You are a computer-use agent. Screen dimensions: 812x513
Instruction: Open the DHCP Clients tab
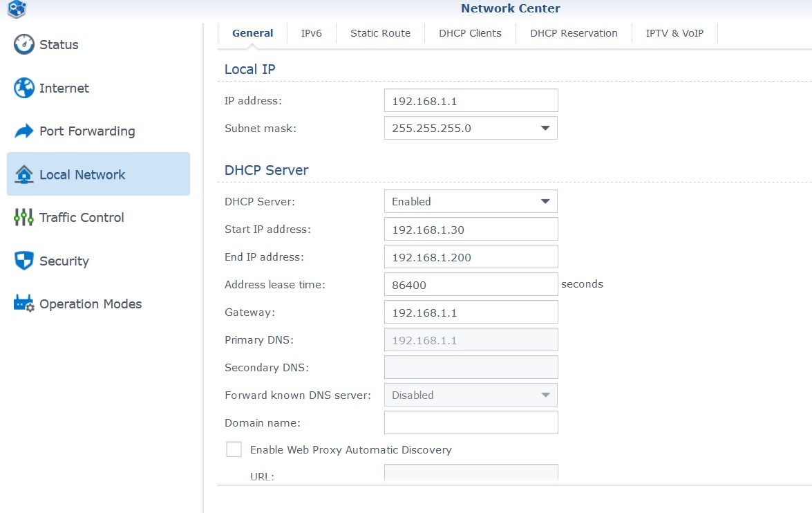pyautogui.click(x=470, y=33)
